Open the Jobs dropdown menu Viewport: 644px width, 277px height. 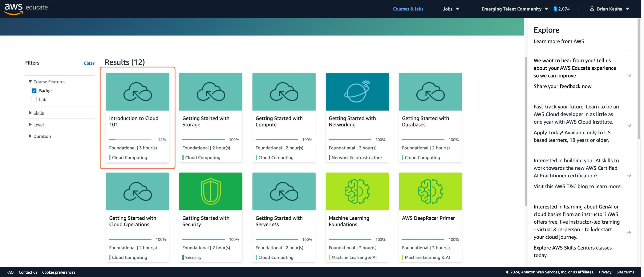[x=451, y=9]
